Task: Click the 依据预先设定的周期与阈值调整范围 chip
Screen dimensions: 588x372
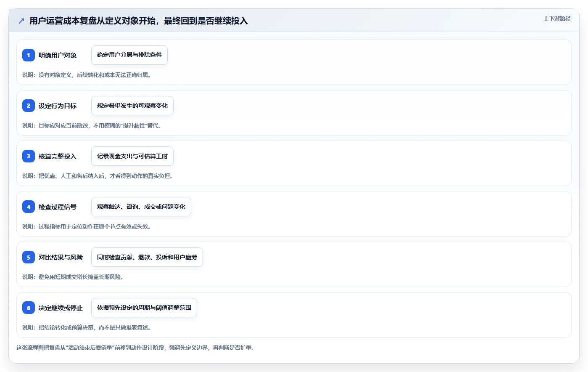Action: 144,308
